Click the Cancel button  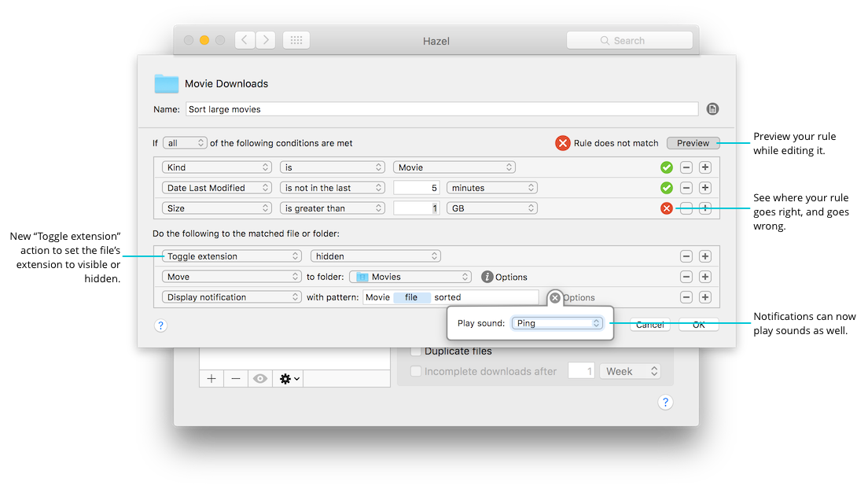pos(650,325)
